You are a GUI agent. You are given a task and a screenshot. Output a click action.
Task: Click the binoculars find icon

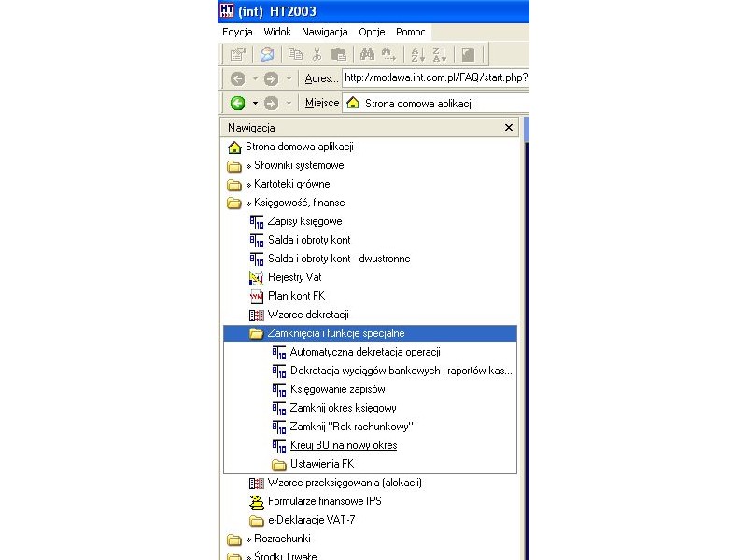pyautogui.click(x=367, y=54)
